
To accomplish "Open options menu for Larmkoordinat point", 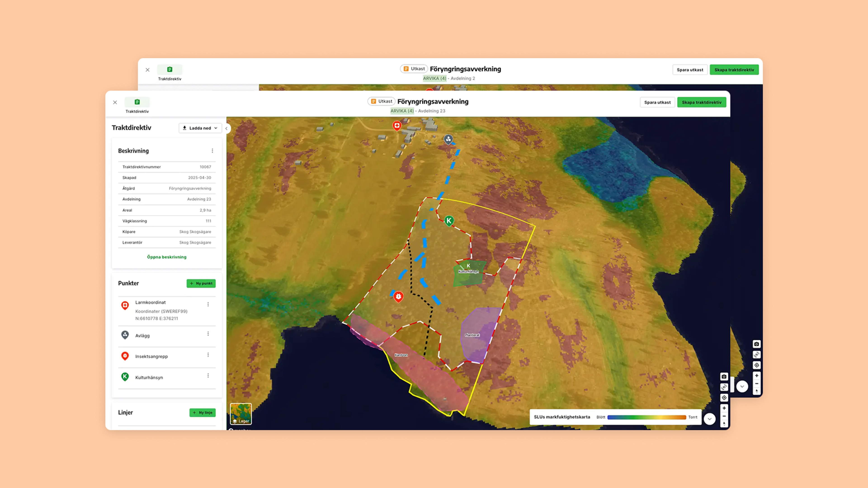I will point(208,304).
